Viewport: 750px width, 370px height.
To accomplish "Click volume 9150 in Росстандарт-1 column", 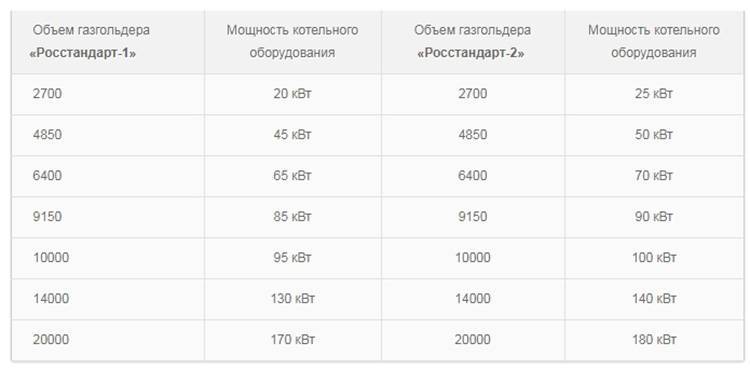I will pos(47,217).
